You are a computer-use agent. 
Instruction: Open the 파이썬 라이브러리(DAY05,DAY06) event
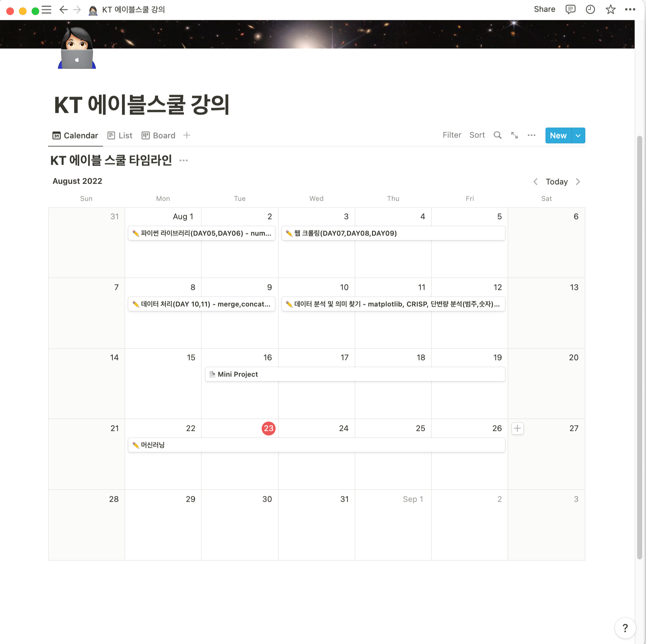click(201, 233)
